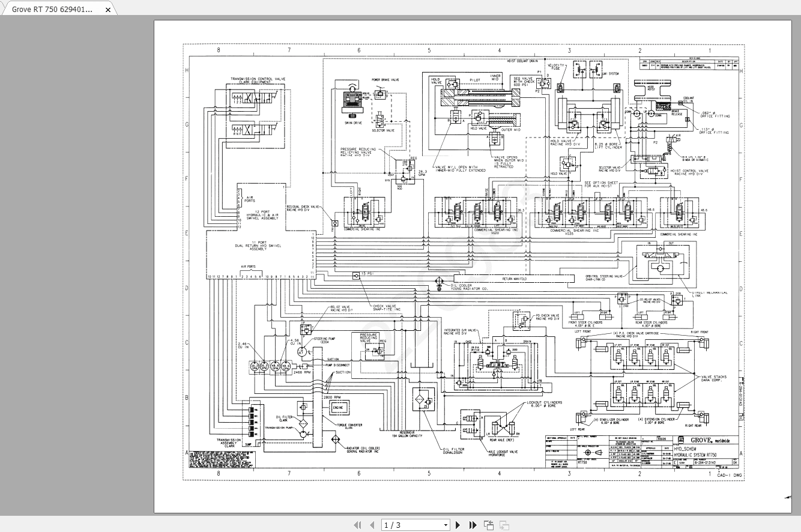Click the grayed icon at the toolbar's far right
The width and height of the screenshot is (801, 532).
tap(502, 524)
